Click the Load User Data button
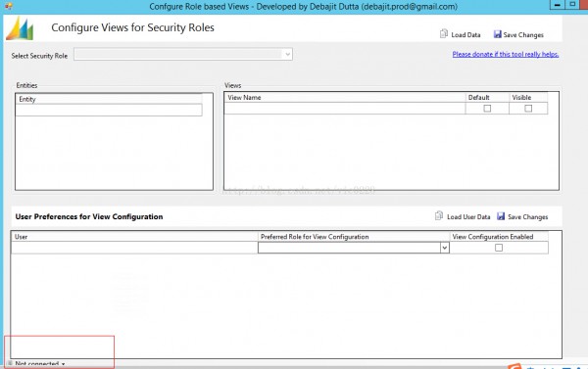This screenshot has width=588, height=369. click(463, 216)
